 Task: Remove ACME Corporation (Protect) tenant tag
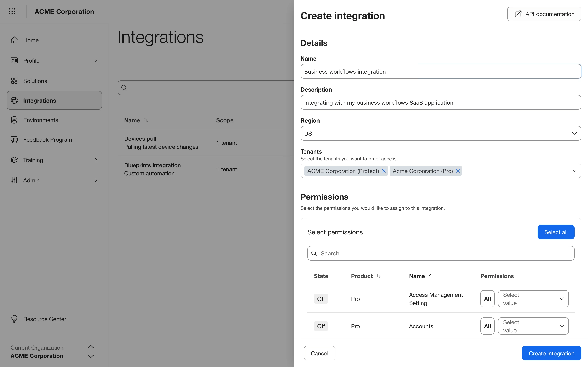point(384,171)
